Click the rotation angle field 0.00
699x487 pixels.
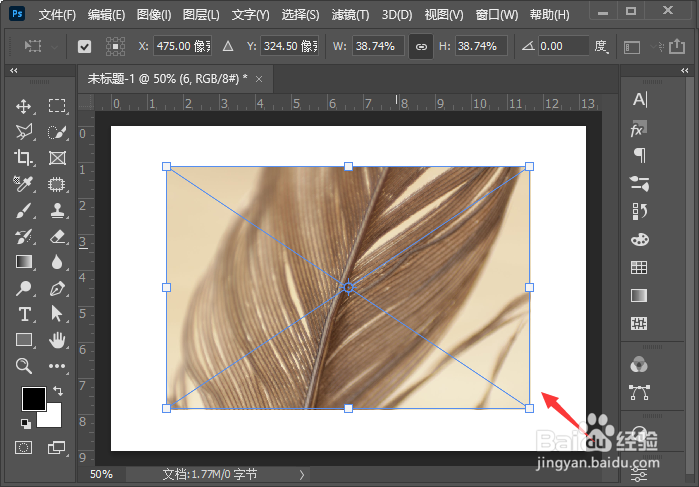click(563, 46)
